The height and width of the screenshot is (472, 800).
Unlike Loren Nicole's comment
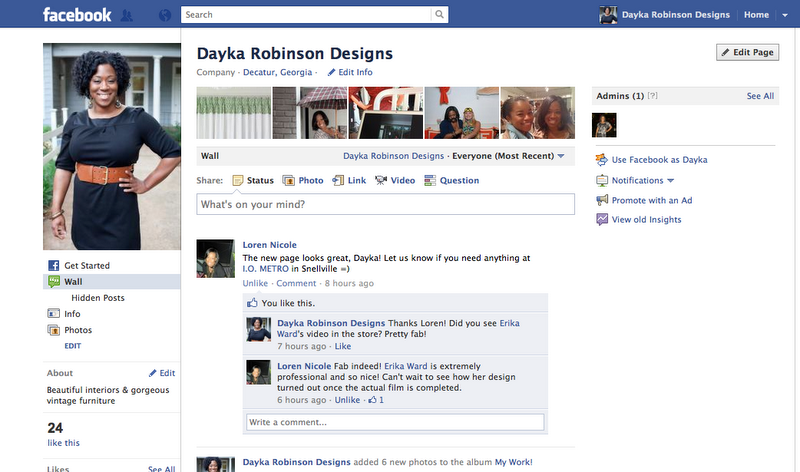click(x=347, y=400)
